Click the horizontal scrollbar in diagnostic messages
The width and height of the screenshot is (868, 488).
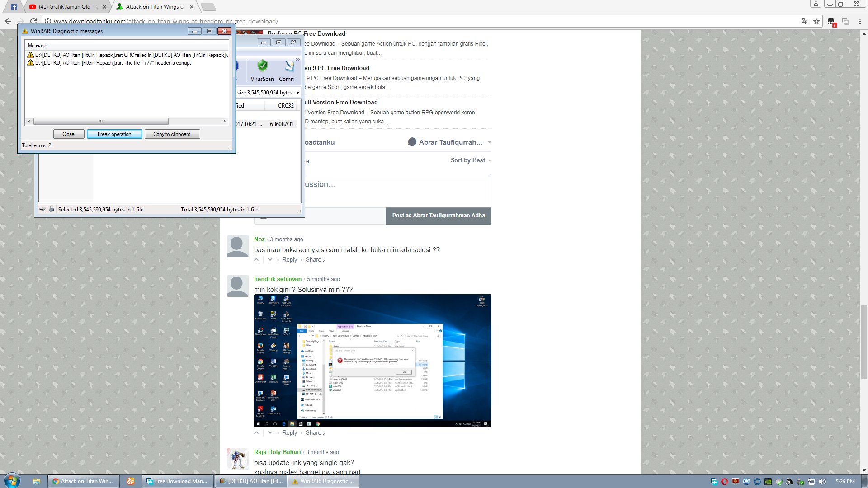[101, 121]
